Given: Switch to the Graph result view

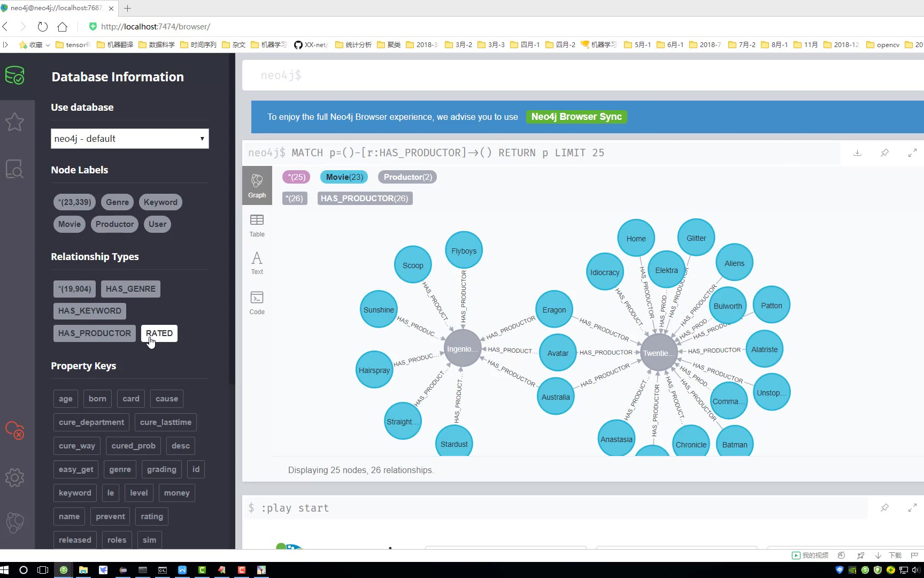Looking at the screenshot, I should (x=257, y=185).
